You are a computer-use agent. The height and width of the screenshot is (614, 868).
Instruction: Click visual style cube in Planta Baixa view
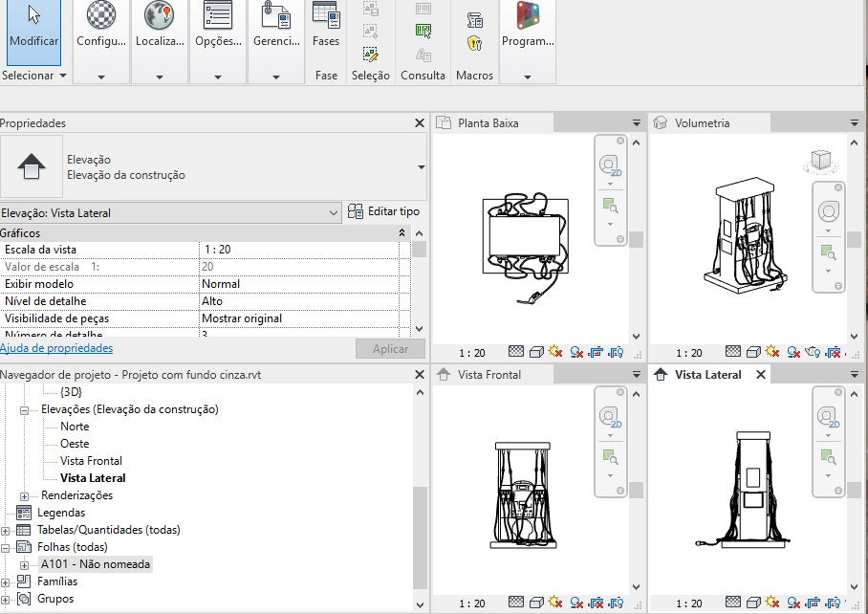tap(536, 352)
